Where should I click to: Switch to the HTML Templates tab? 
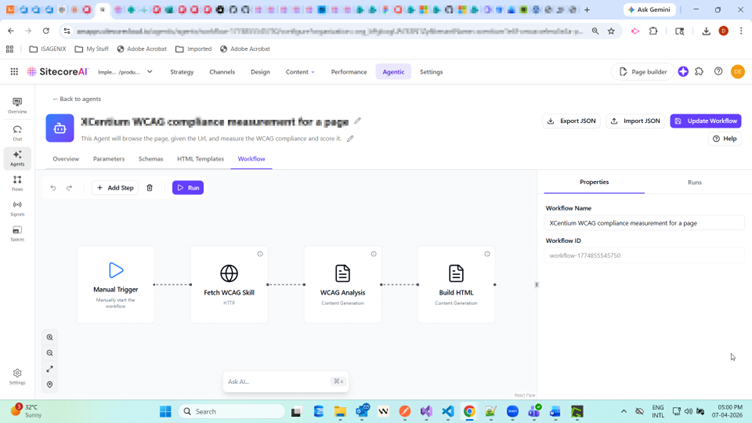coord(200,159)
